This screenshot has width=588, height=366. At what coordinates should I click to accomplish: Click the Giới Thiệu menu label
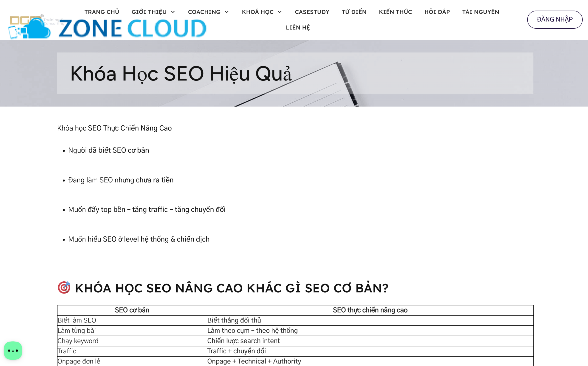(x=149, y=12)
